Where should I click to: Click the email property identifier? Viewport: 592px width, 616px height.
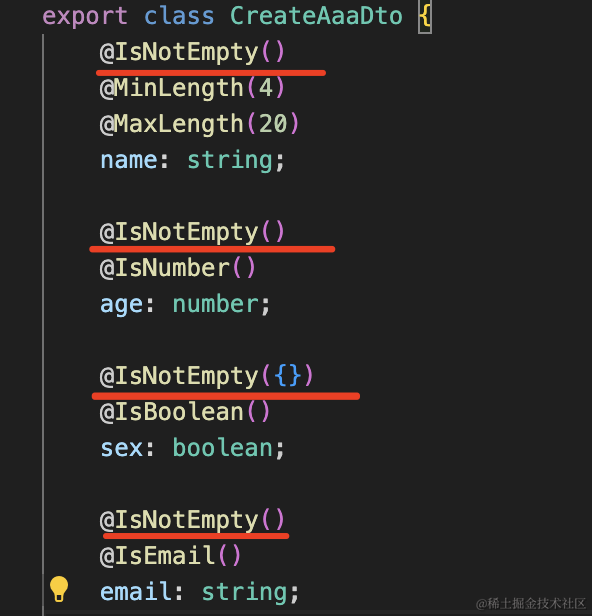point(136,592)
